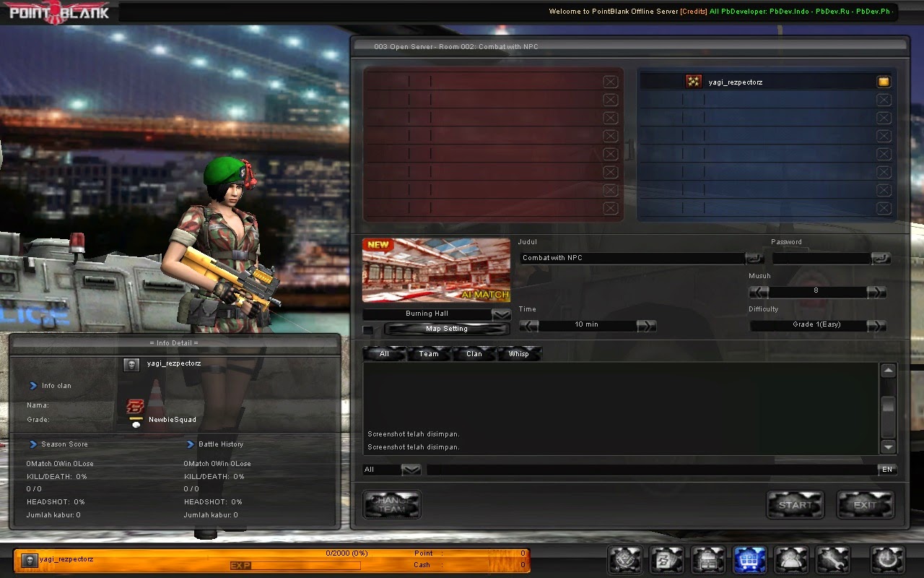Click the red clan emblem in Info Detail
Image resolution: width=924 pixels, height=578 pixels.
[135, 406]
